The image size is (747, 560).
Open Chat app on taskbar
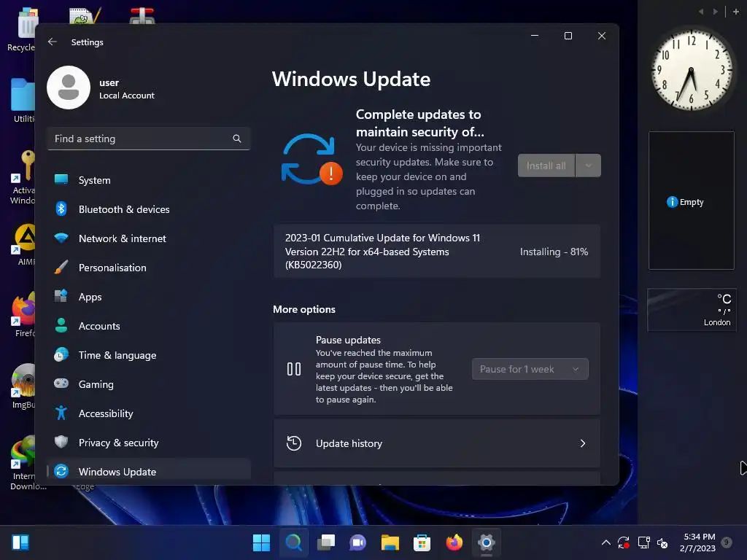(x=357, y=542)
